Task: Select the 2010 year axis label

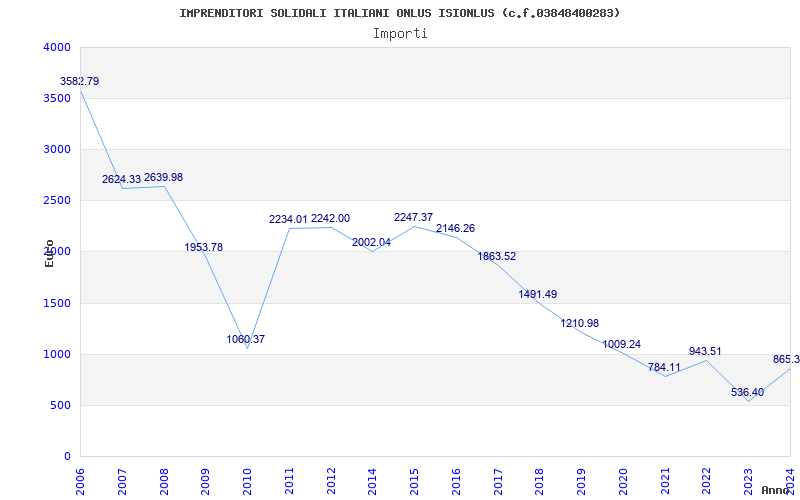Action: [248, 479]
